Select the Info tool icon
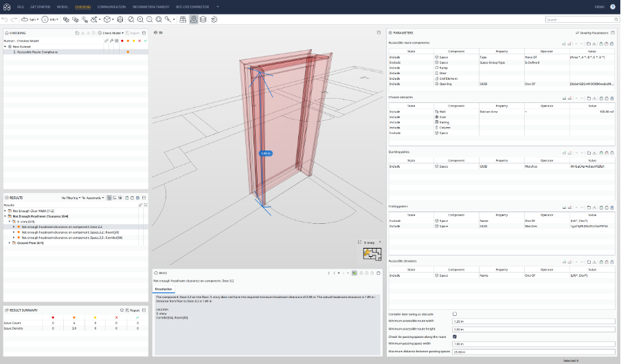Viewport: 621px width, 364px height. coord(45,19)
